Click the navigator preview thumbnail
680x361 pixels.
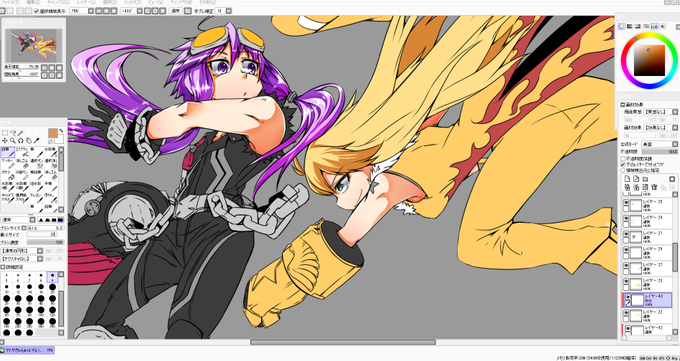pos(33,45)
